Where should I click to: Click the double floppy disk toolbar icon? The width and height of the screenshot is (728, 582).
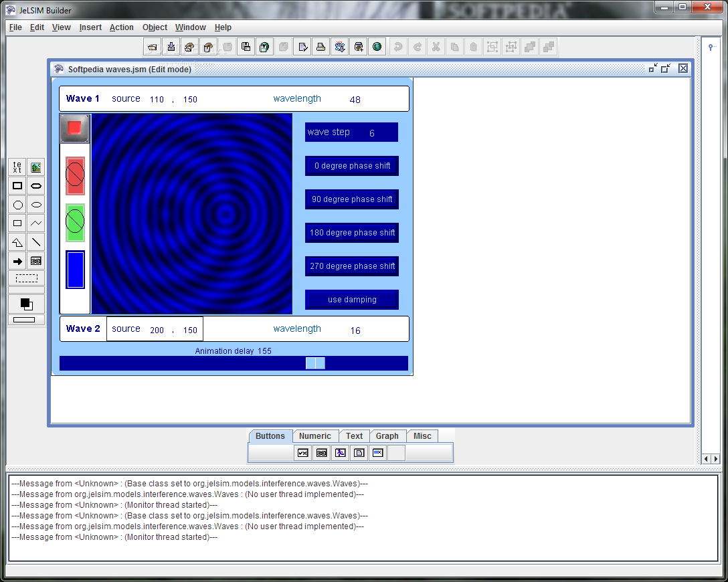(246, 47)
